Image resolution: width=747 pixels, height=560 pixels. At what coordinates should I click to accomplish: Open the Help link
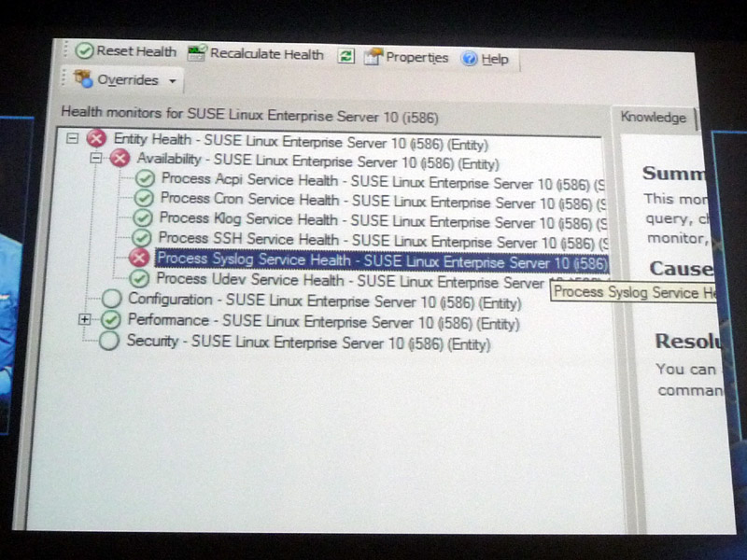(x=495, y=59)
